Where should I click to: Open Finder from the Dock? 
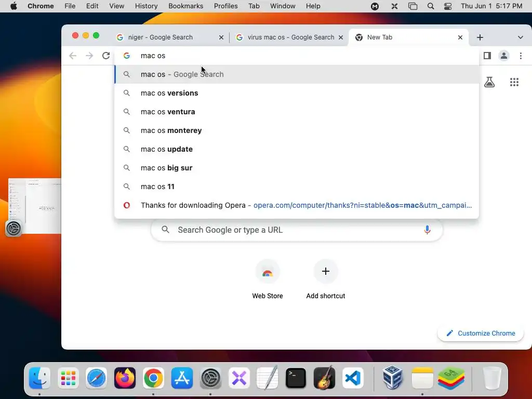click(x=39, y=378)
